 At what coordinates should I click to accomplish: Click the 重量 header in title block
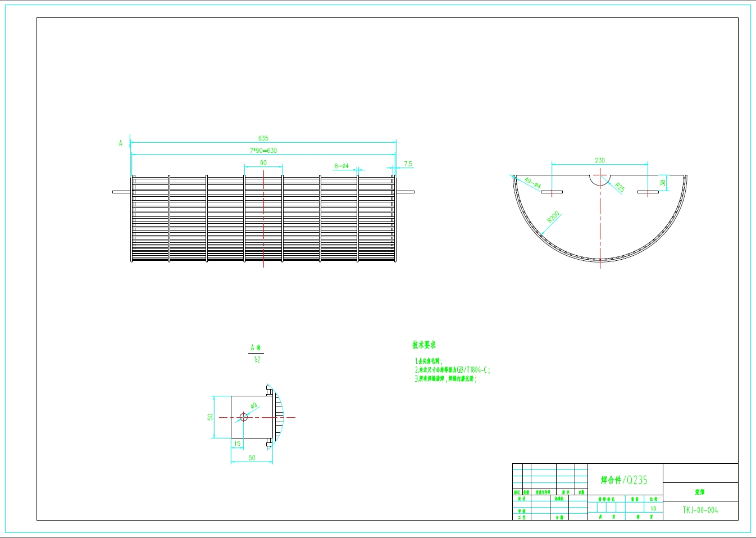coord(635,499)
